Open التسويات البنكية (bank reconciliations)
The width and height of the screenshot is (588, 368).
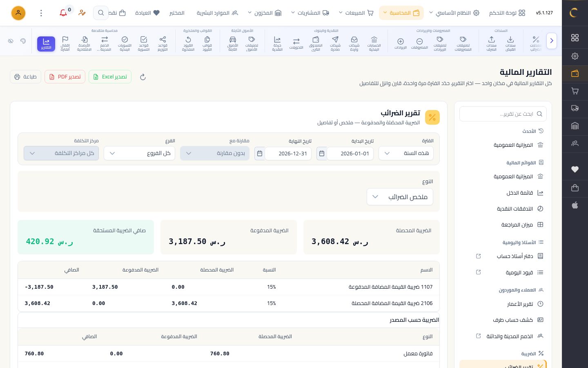(125, 44)
